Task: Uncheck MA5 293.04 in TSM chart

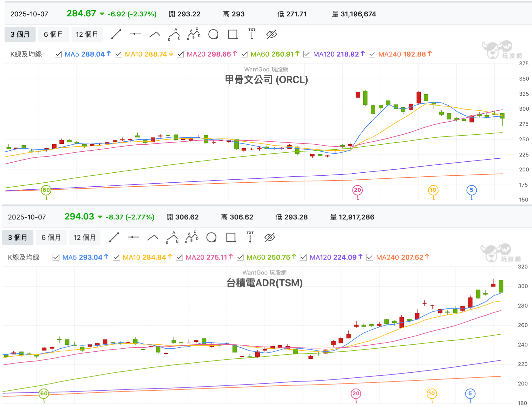Action: pos(56,257)
